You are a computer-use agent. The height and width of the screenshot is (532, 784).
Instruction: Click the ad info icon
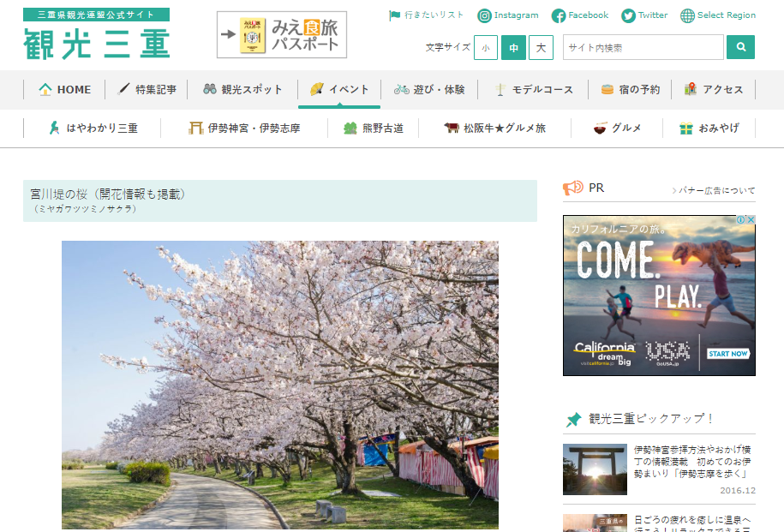(x=740, y=219)
